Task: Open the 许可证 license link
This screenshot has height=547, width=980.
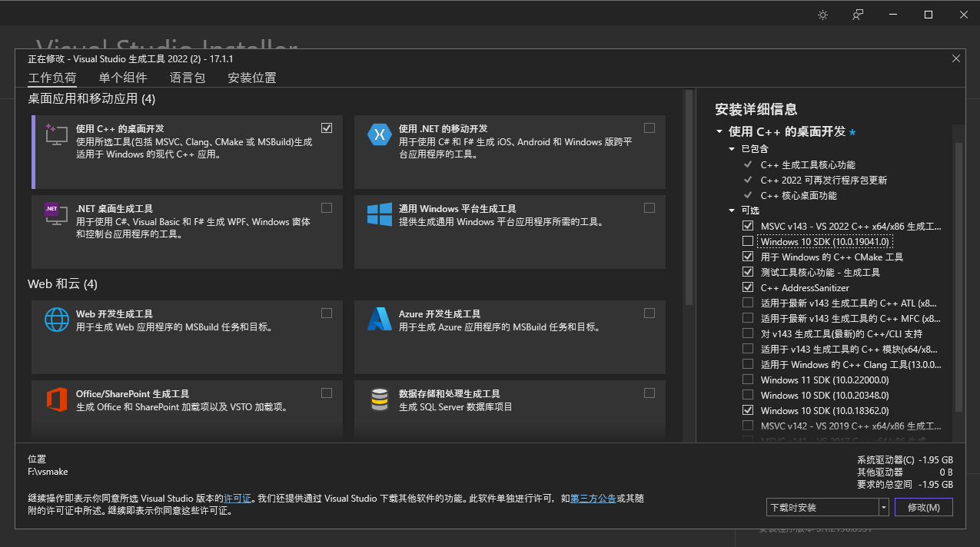Action: pyautogui.click(x=238, y=499)
